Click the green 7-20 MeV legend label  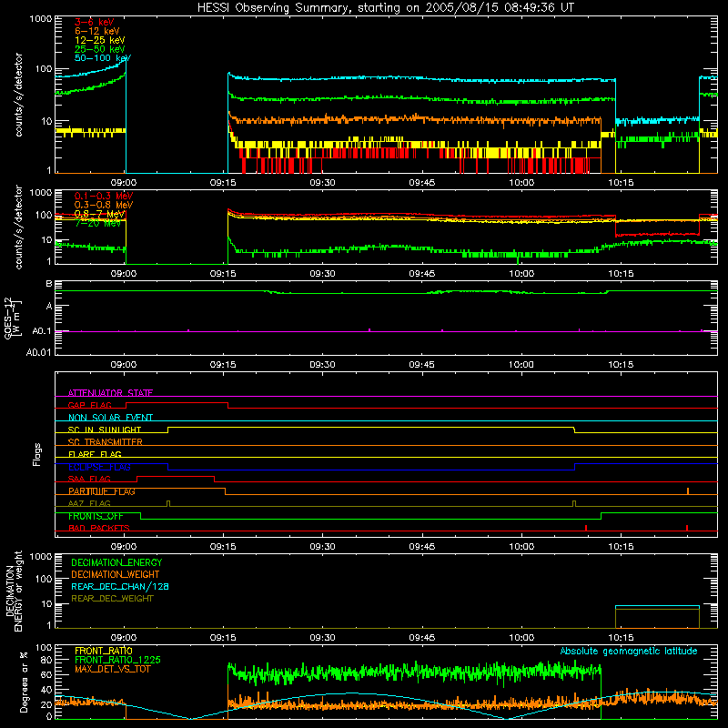[97, 223]
